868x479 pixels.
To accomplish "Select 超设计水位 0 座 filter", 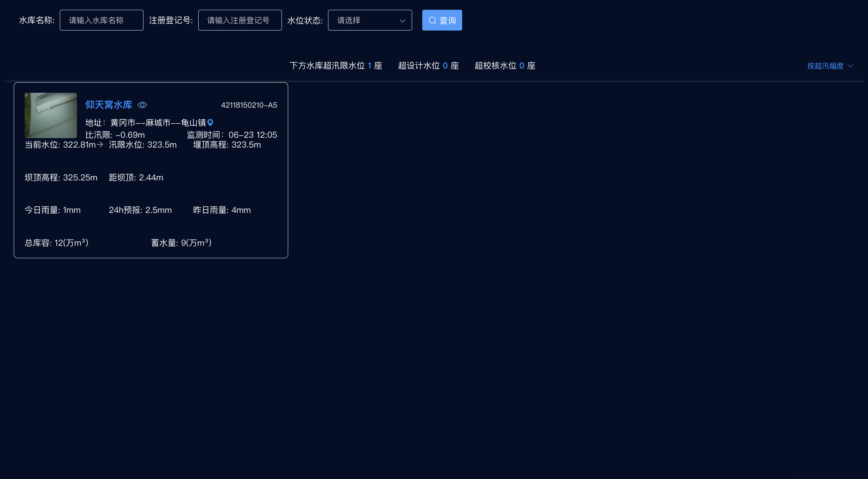I will (x=428, y=66).
